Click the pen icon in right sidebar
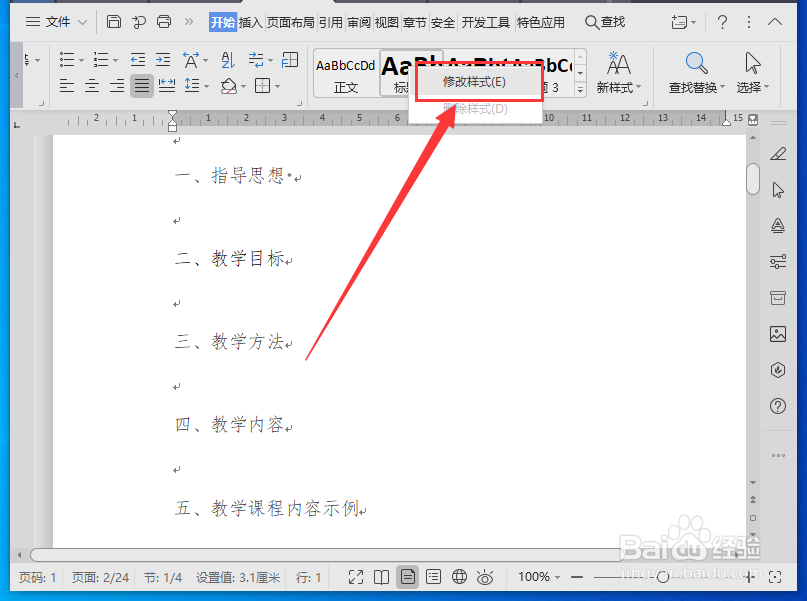 click(x=778, y=153)
